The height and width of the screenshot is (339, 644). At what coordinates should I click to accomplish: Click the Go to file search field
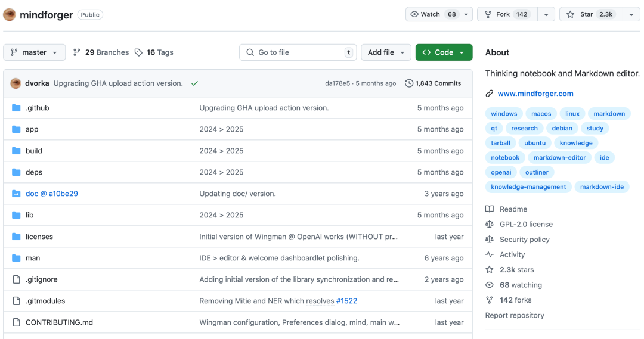pyautogui.click(x=298, y=52)
